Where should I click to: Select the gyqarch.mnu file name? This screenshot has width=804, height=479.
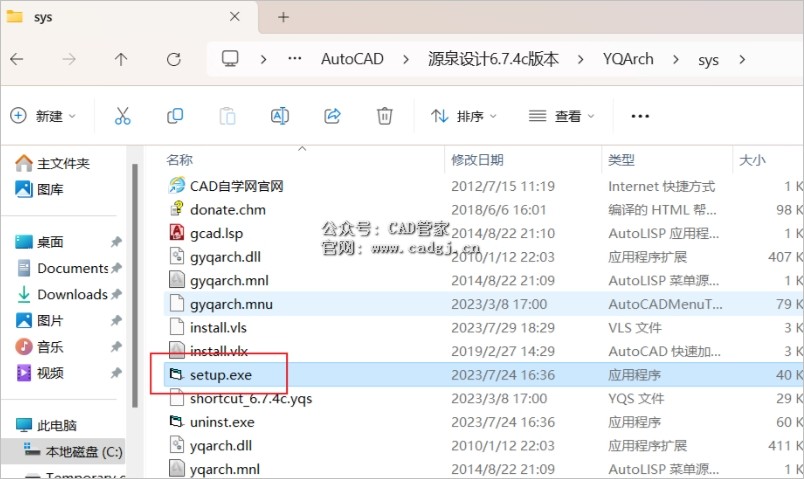(231, 304)
